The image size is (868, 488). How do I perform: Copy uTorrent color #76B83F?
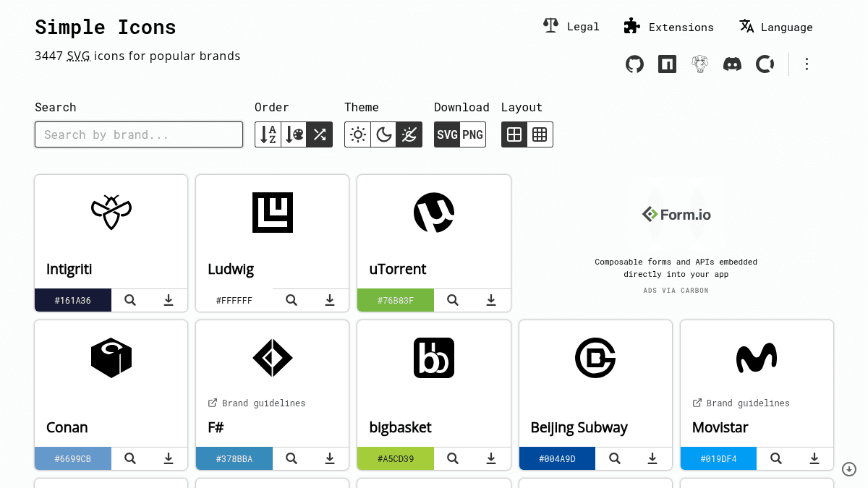point(396,300)
